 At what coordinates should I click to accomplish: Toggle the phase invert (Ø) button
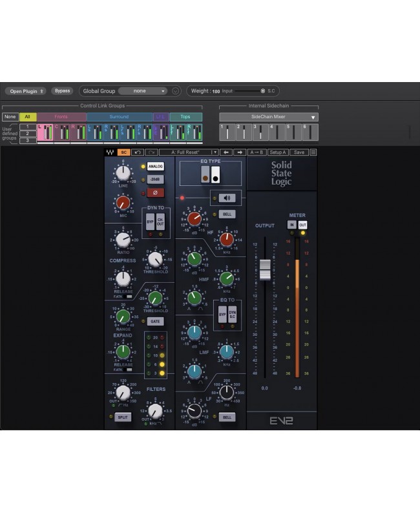[x=155, y=193]
